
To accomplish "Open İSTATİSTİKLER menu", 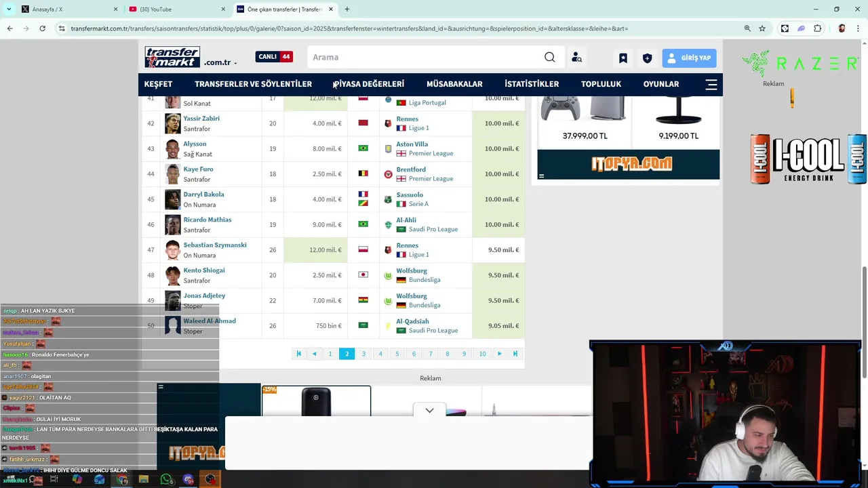I will (532, 84).
